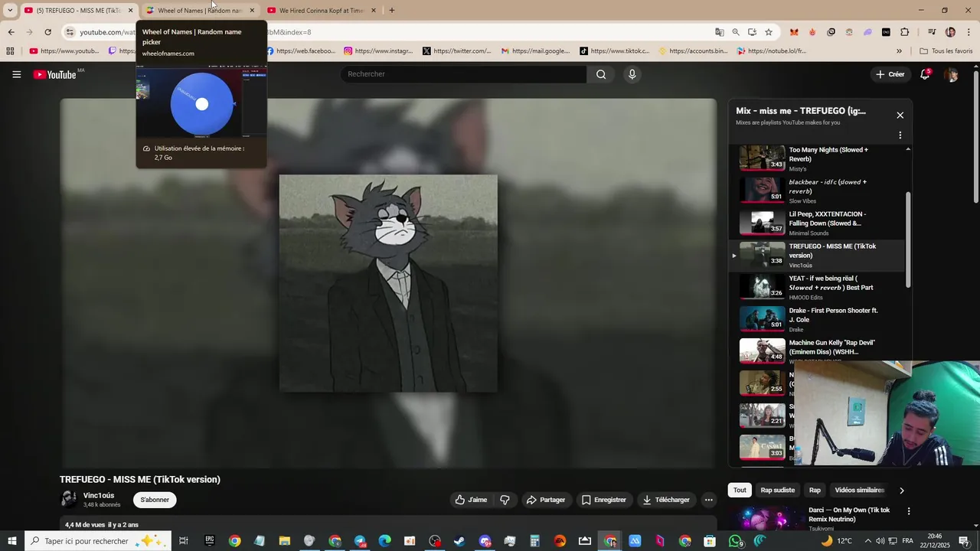Screen dimensions: 980x551
Task: Open Chrome three-dot menu
Action: pyautogui.click(x=969, y=32)
